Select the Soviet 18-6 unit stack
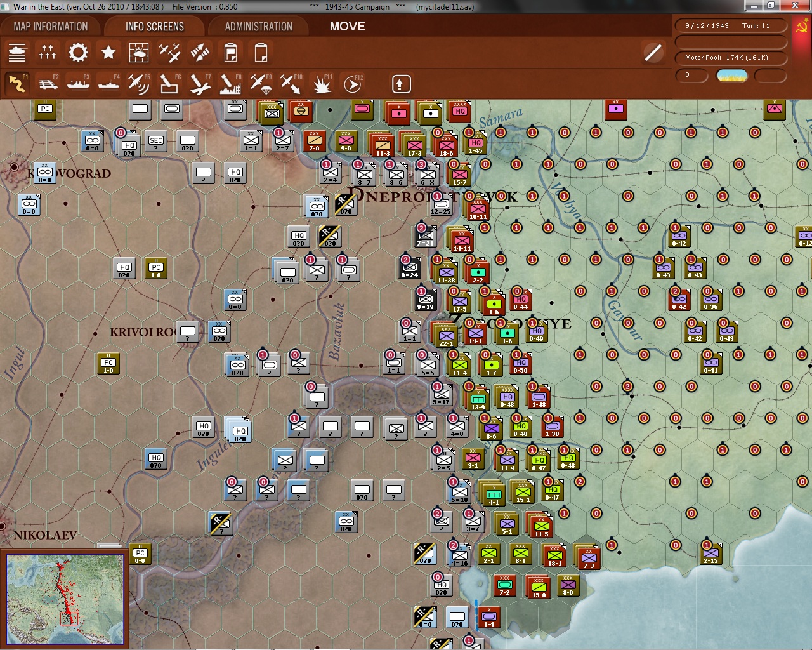The height and width of the screenshot is (650, 812). pyautogui.click(x=446, y=145)
